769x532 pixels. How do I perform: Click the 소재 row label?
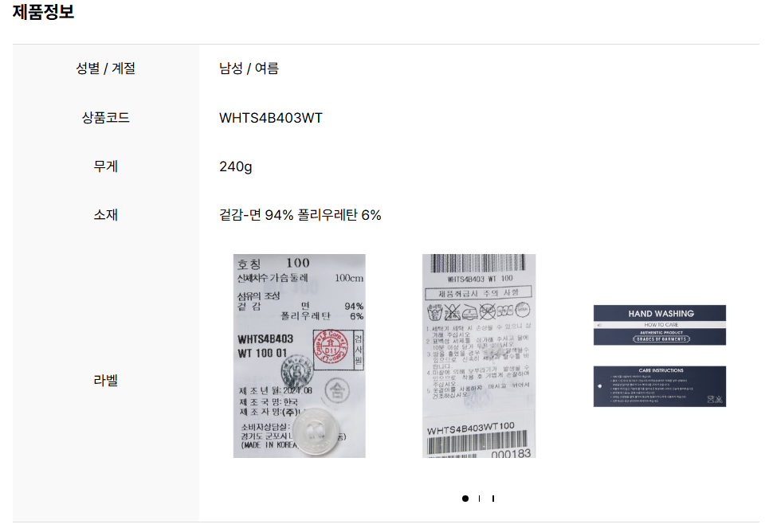(x=105, y=215)
